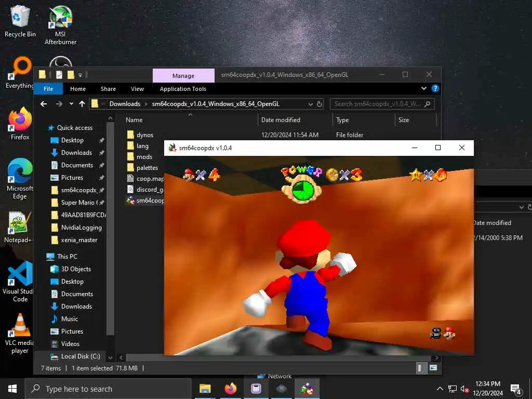The image size is (532, 399).
Task: Click in the File Explorer search box
Action: point(382,104)
